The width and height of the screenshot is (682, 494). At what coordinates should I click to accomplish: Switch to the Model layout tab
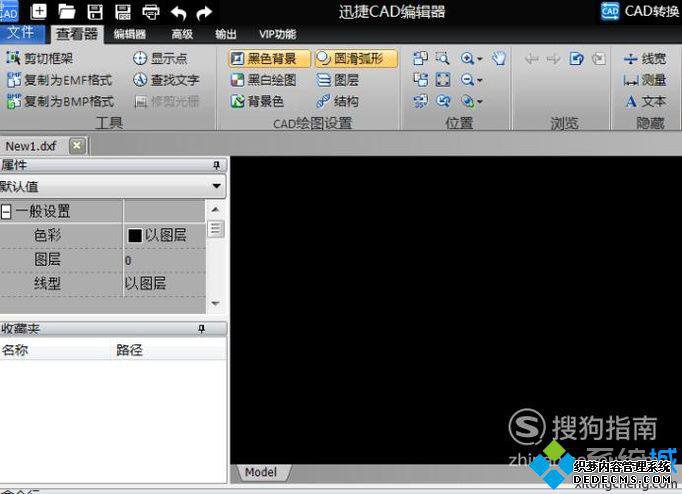click(261, 472)
